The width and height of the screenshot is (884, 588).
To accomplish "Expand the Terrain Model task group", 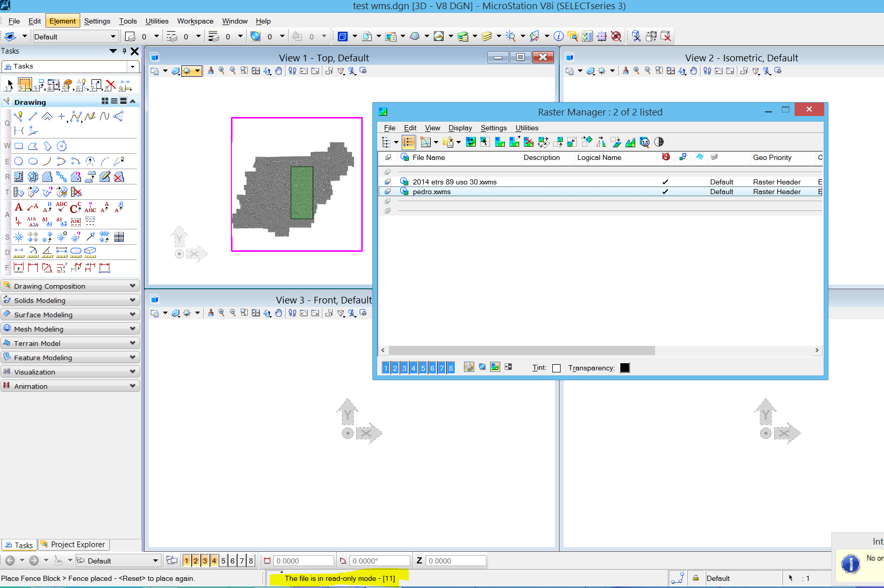I will 71,343.
